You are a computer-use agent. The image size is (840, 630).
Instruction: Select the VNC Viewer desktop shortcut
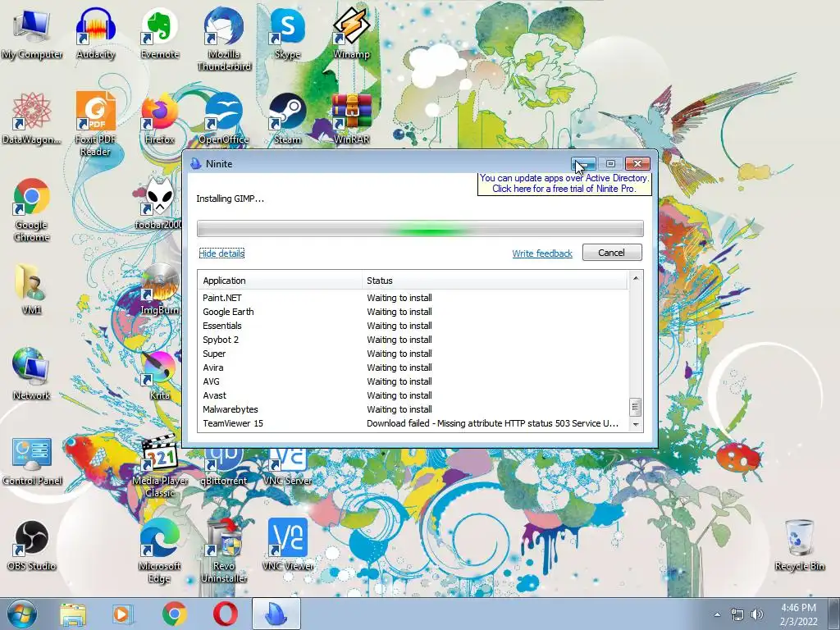pos(288,545)
